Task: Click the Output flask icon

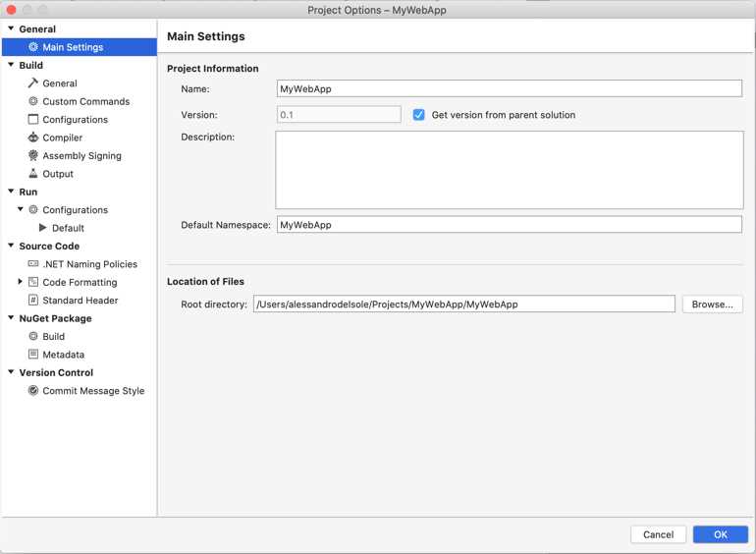Action: (x=33, y=173)
